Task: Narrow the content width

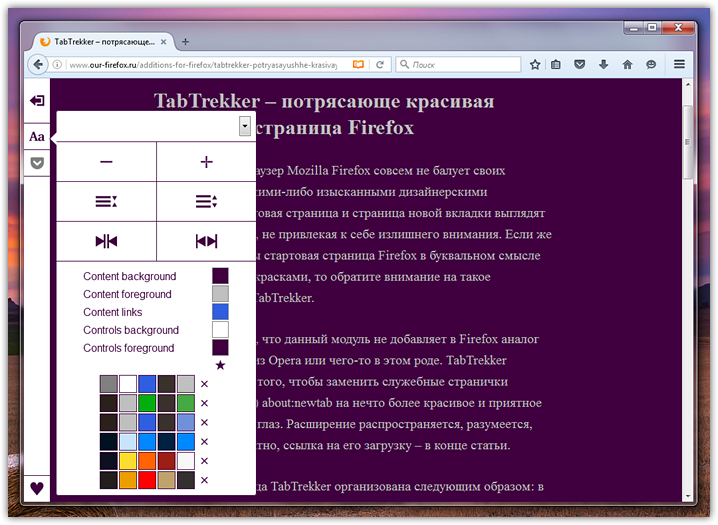Action: click(106, 241)
